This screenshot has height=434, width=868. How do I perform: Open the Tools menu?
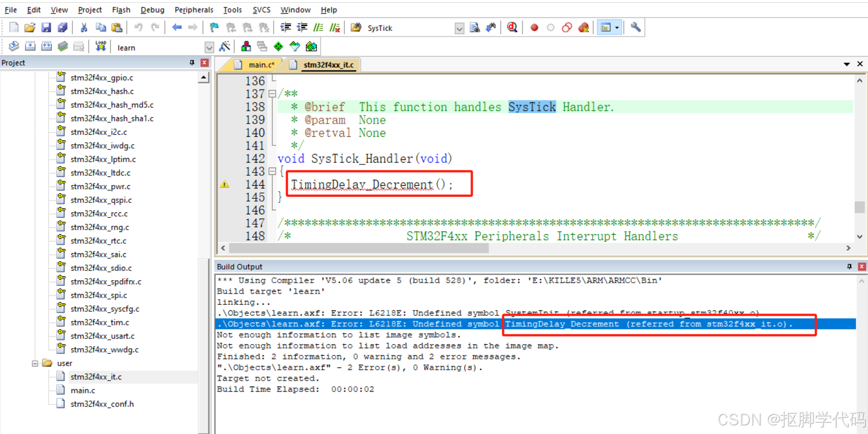233,10
